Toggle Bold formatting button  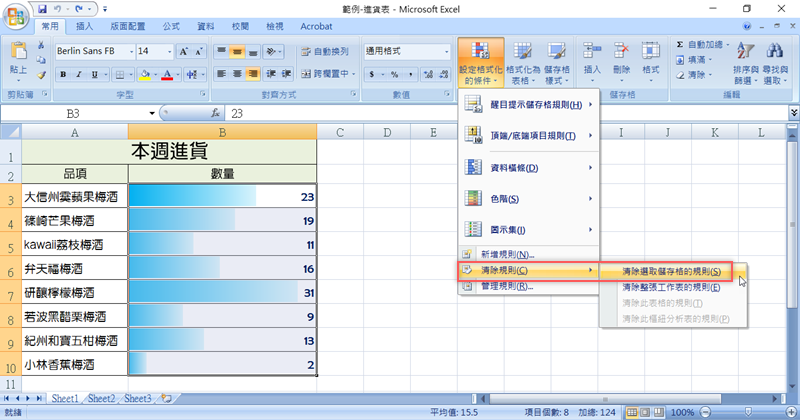[64, 74]
